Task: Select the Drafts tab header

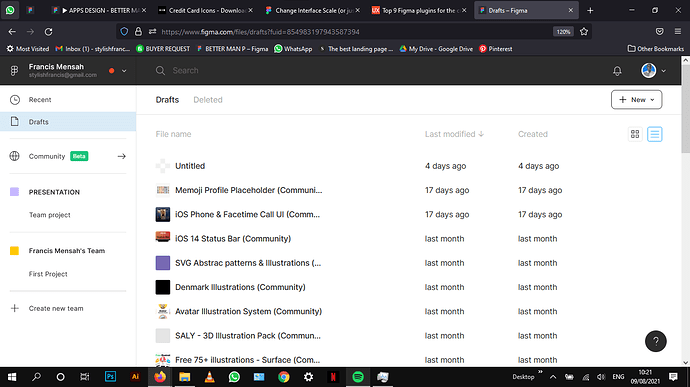Action: tap(167, 100)
